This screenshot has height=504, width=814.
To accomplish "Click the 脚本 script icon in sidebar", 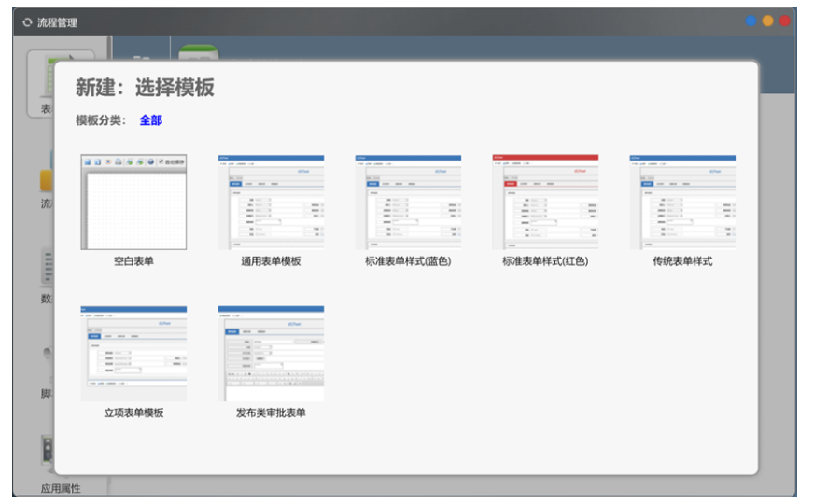I will [x=46, y=364].
